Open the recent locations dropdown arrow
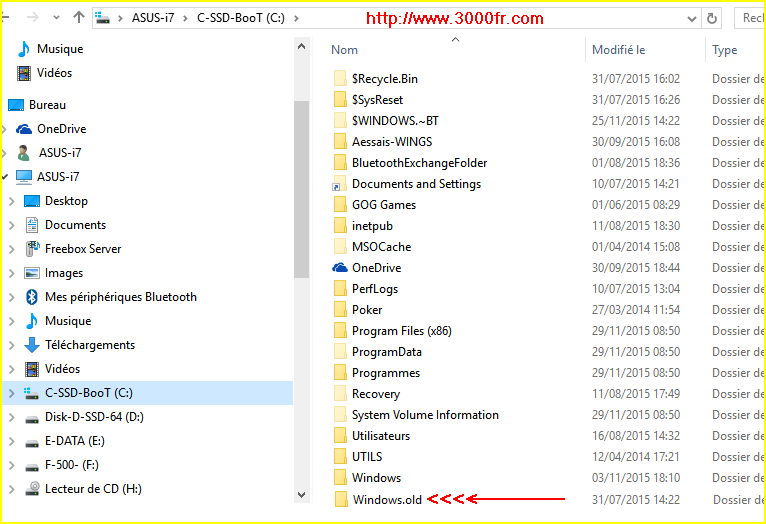766x524 pixels. coord(56,18)
